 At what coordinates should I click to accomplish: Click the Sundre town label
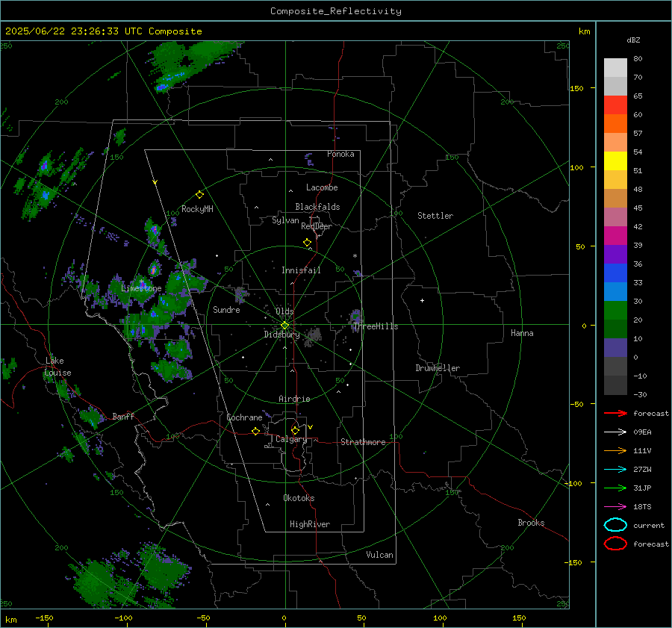(x=226, y=309)
